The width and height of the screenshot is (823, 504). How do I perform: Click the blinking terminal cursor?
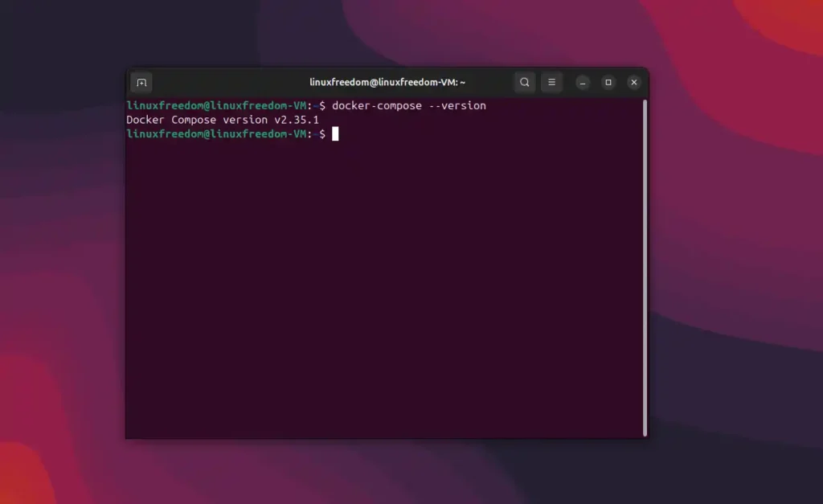point(334,133)
